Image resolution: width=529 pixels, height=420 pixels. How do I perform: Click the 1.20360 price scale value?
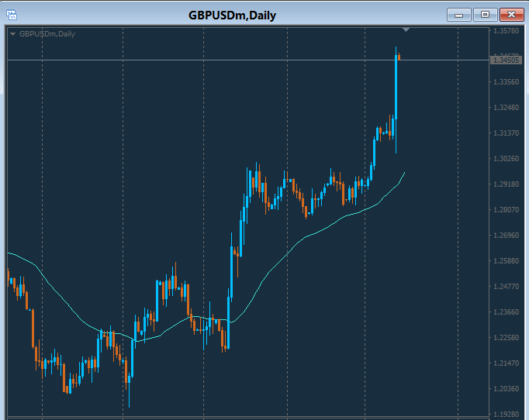pyautogui.click(x=506, y=389)
